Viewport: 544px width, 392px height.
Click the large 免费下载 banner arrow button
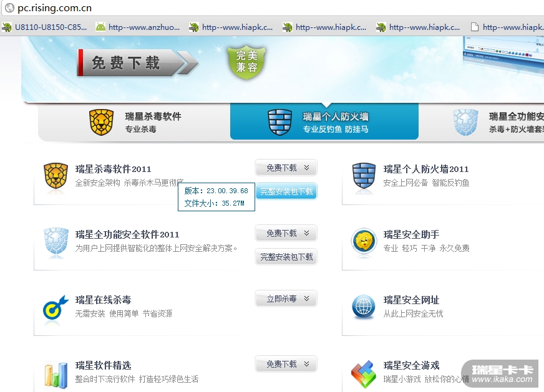pos(137,63)
